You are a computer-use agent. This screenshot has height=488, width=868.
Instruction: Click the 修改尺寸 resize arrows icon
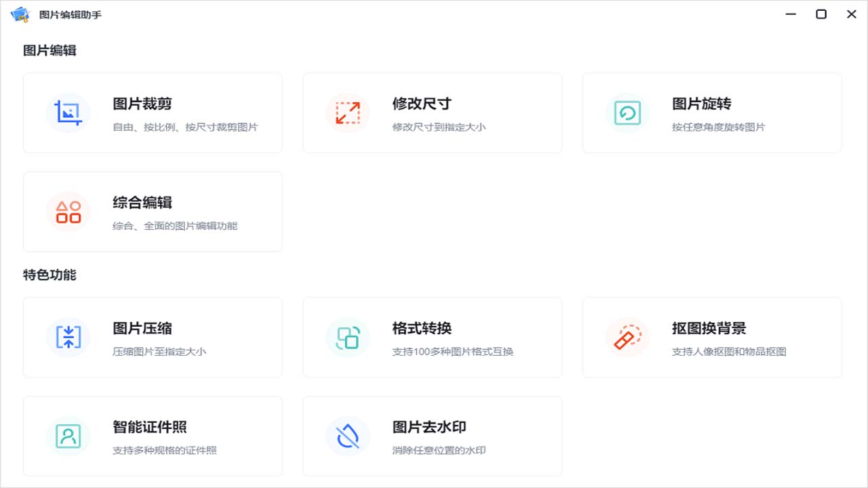(x=348, y=113)
